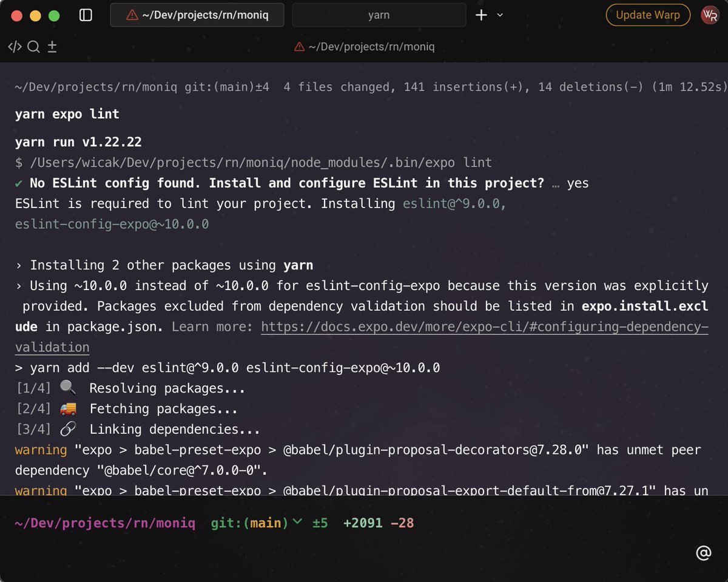This screenshot has height=582, width=728.
Task: Click the ±5 changed files indicator
Action: click(x=320, y=523)
